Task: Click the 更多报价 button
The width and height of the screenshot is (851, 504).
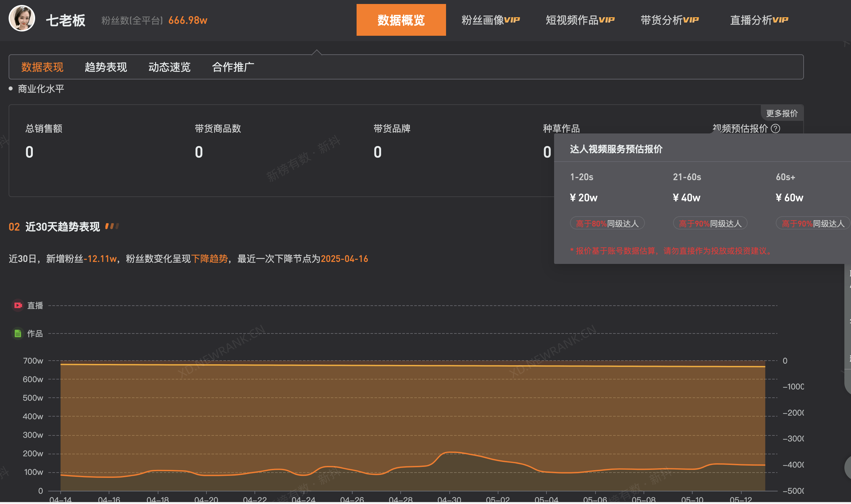Action: (782, 114)
